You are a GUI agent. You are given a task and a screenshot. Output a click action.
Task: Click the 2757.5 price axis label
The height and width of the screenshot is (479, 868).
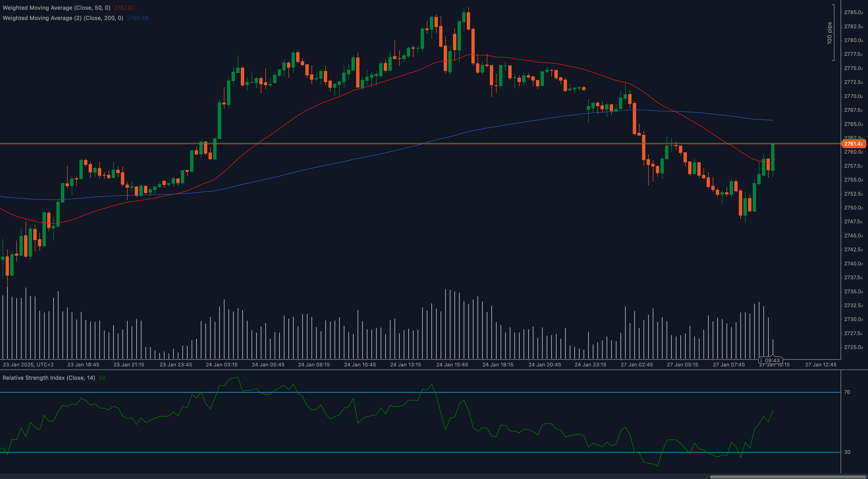853,166
